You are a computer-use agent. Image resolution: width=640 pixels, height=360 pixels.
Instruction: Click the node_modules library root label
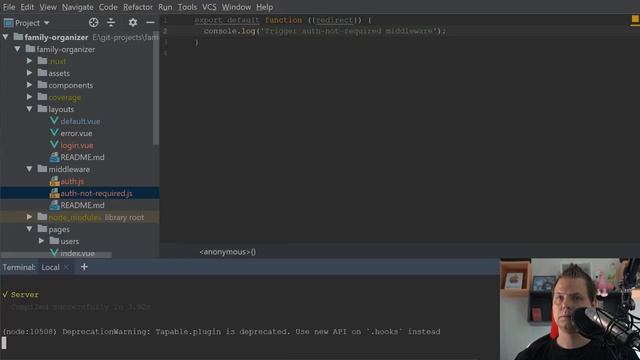[124, 218]
